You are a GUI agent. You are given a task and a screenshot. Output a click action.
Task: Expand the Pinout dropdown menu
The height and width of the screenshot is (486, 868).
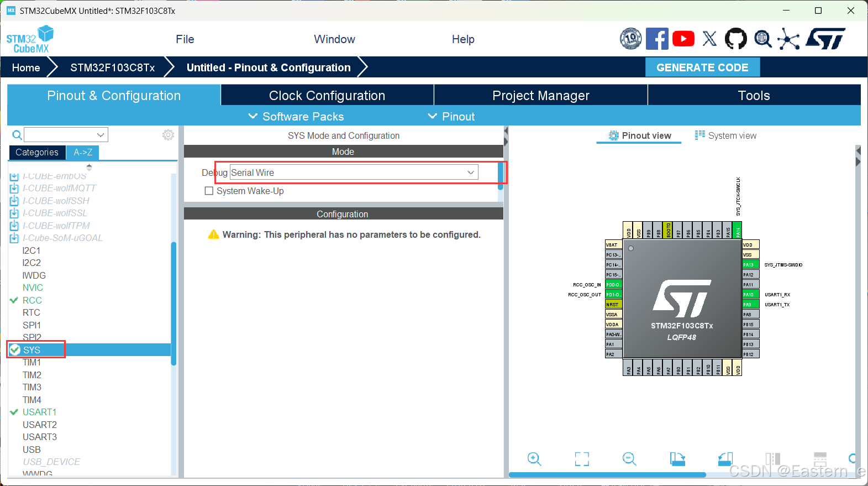[451, 117]
